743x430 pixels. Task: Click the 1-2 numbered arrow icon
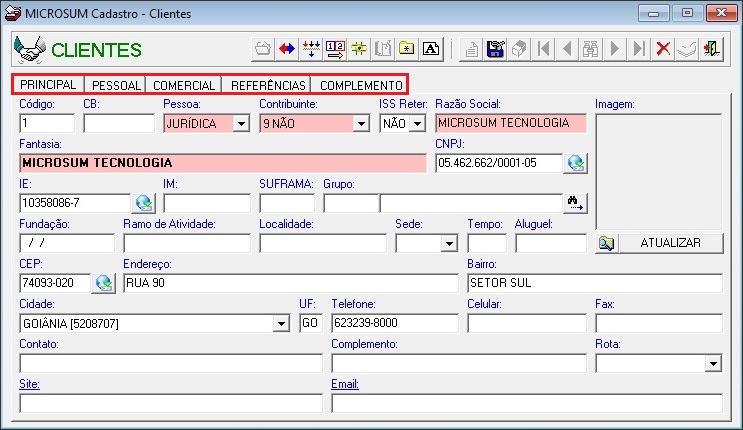335,49
